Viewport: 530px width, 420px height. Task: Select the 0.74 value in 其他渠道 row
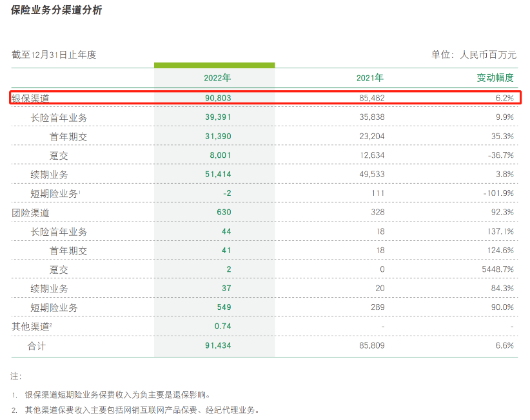(222, 327)
